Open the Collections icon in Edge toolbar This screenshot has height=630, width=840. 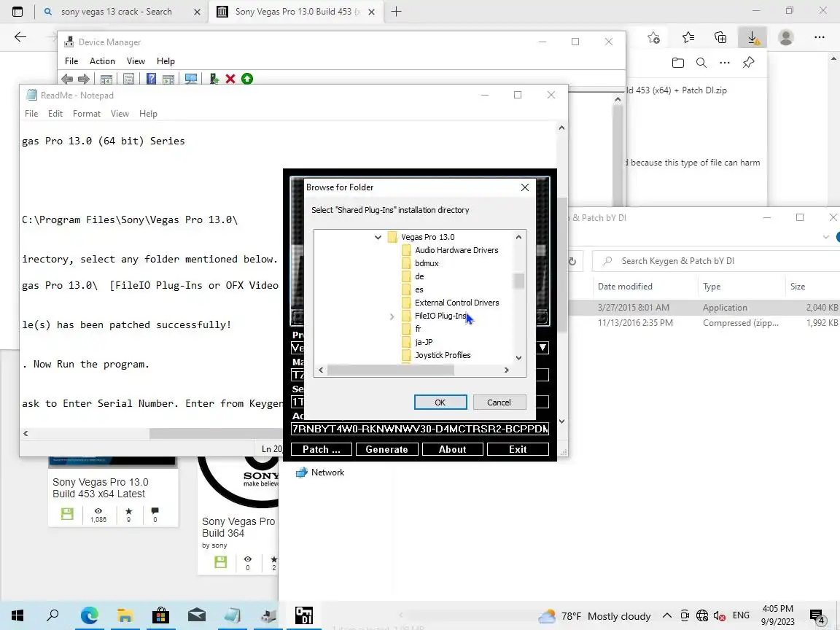pos(720,37)
